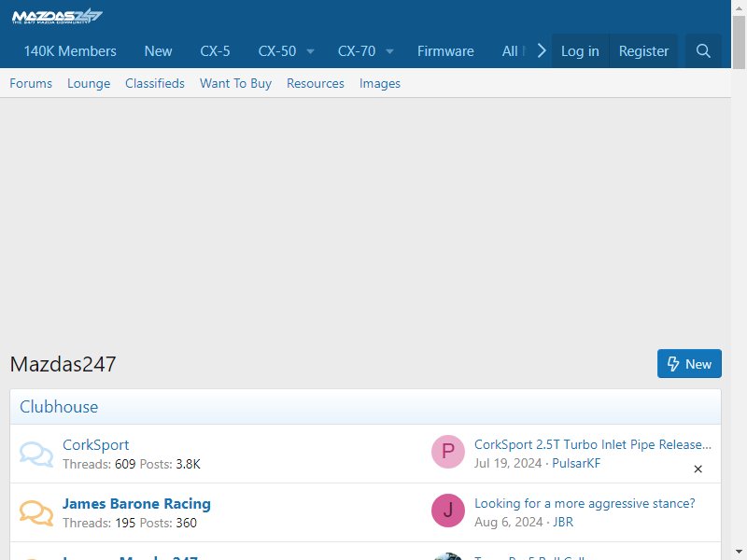Visit the Resources link
This screenshot has height=560, width=747.
[316, 83]
